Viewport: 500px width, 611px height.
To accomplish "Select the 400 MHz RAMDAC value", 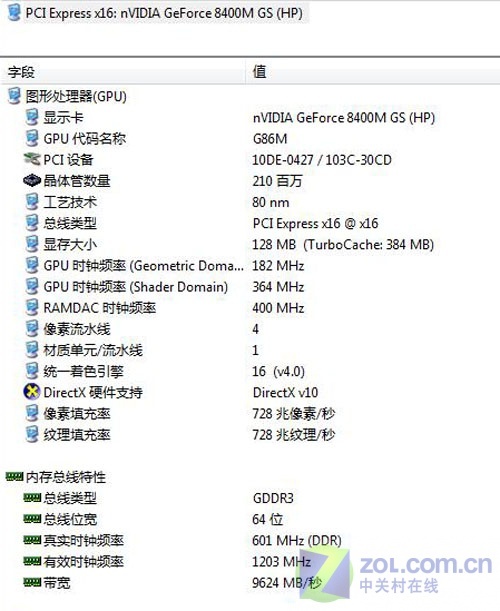I will pos(278,308).
